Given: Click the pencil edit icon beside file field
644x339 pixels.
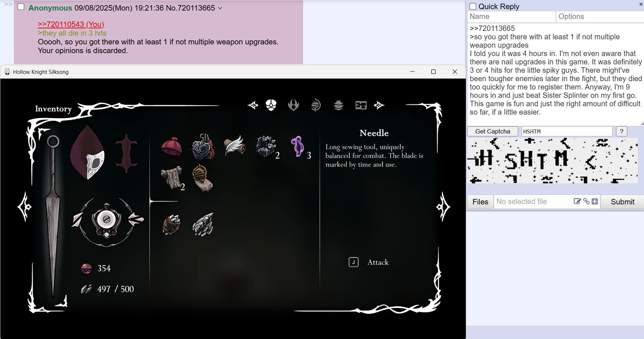Looking at the screenshot, I should [577, 202].
